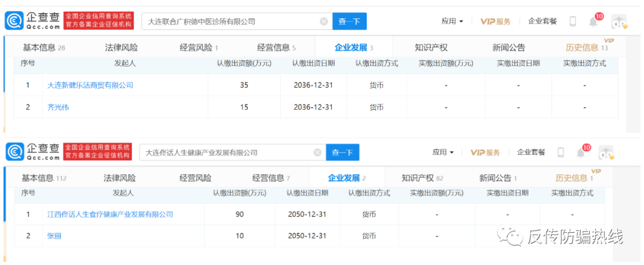644x265 pixels.
Task: Open VIP服务 in the lower header
Action: [485, 152]
